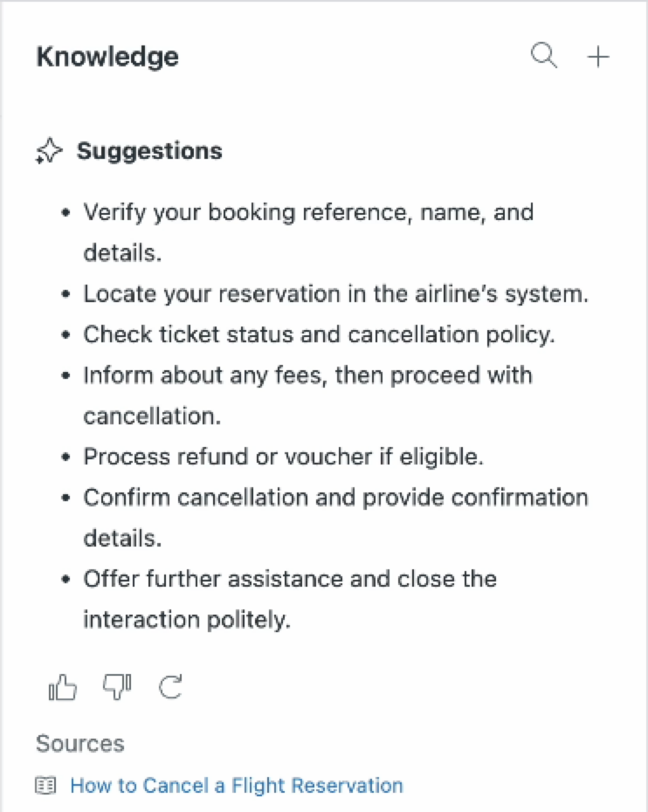Select the 'Verify your booking reference' suggestion
This screenshot has width=648, height=812.
(308, 212)
